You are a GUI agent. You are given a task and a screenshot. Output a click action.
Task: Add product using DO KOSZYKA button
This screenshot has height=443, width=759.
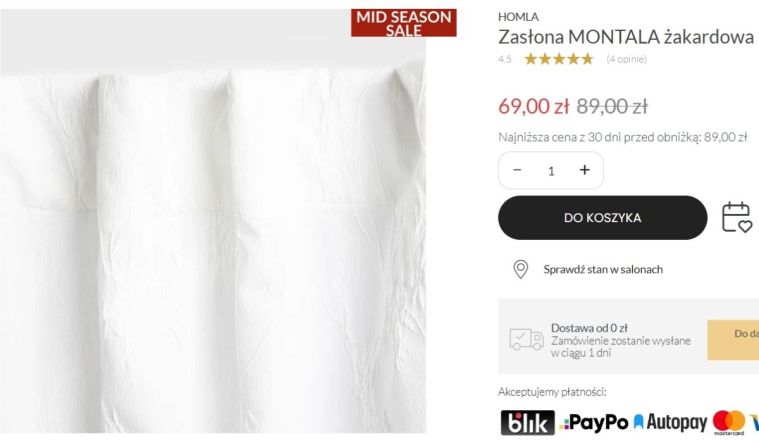[x=603, y=218]
